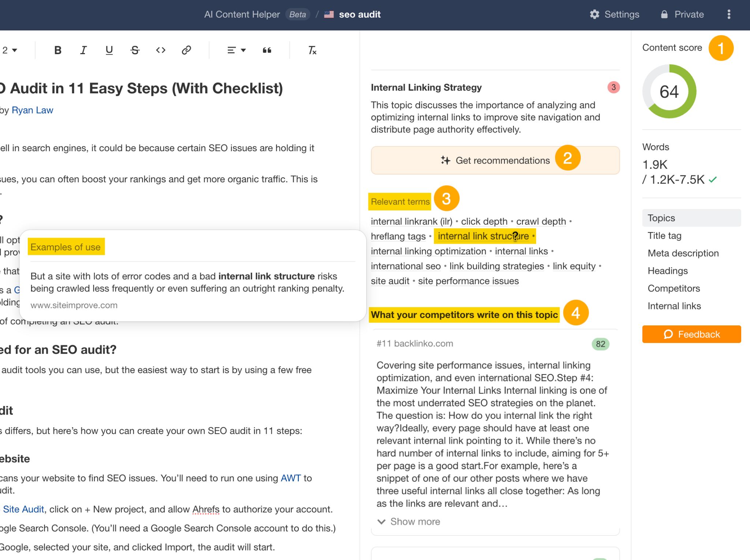The width and height of the screenshot is (750, 560).
Task: Select the Internal links topic tab
Action: [673, 305]
